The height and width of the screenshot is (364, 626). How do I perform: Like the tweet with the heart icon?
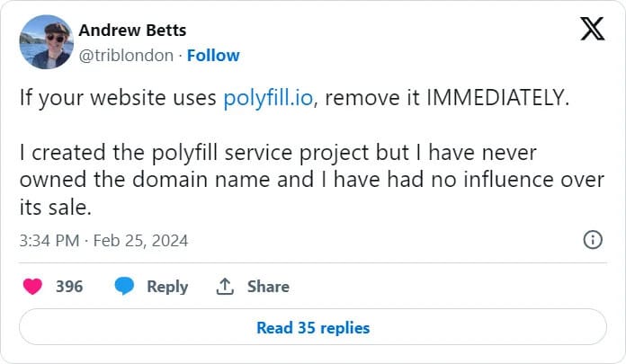pyautogui.click(x=32, y=287)
